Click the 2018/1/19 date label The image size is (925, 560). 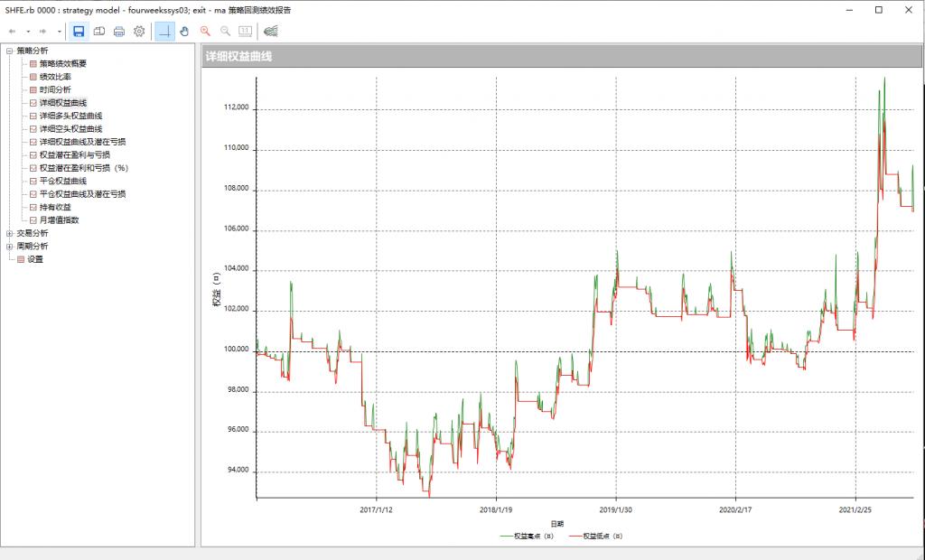click(x=496, y=509)
